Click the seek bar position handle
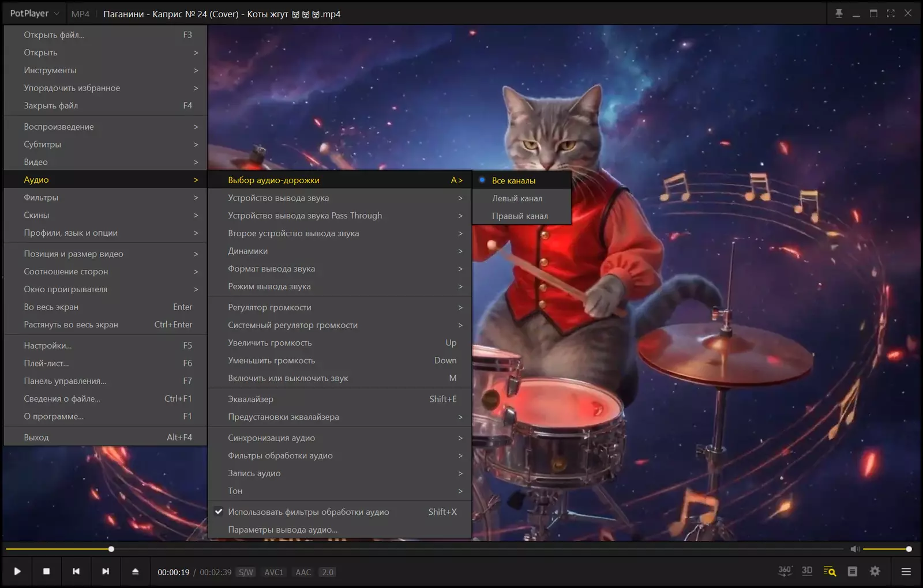The image size is (923, 588). pos(111,549)
